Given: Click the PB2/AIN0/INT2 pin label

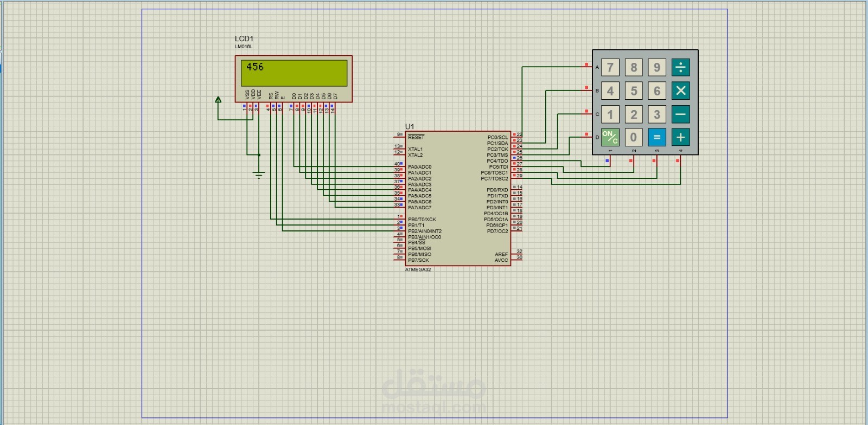Looking at the screenshot, I should tap(425, 231).
